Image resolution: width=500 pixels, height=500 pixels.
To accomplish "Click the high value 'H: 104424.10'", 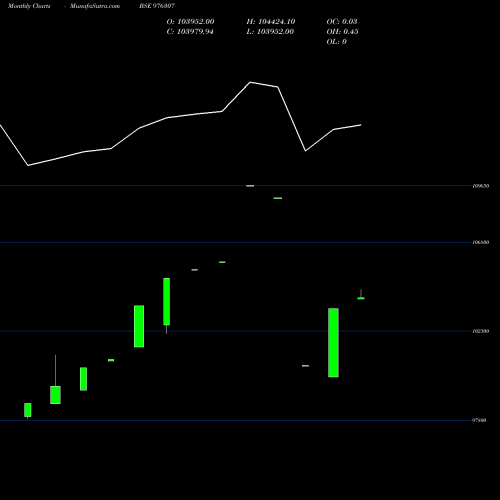I will [271, 22].
